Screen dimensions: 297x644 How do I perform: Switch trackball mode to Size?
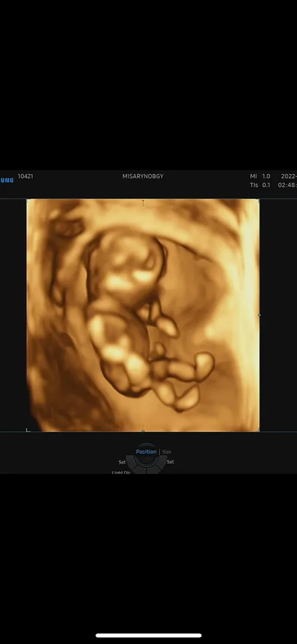pyautogui.click(x=166, y=452)
